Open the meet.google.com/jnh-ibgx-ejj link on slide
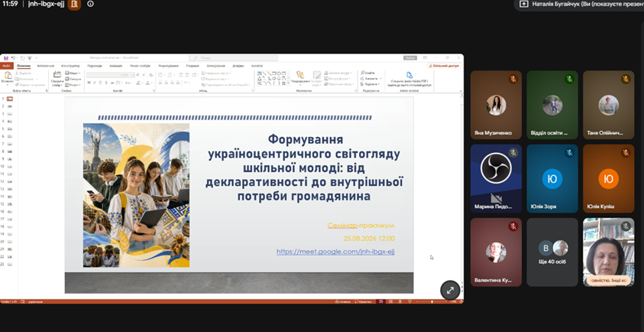 tap(335, 252)
